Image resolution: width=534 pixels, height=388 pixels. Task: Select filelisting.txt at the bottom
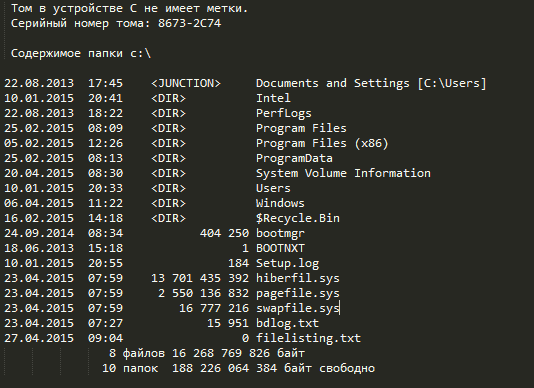[x=308, y=338]
